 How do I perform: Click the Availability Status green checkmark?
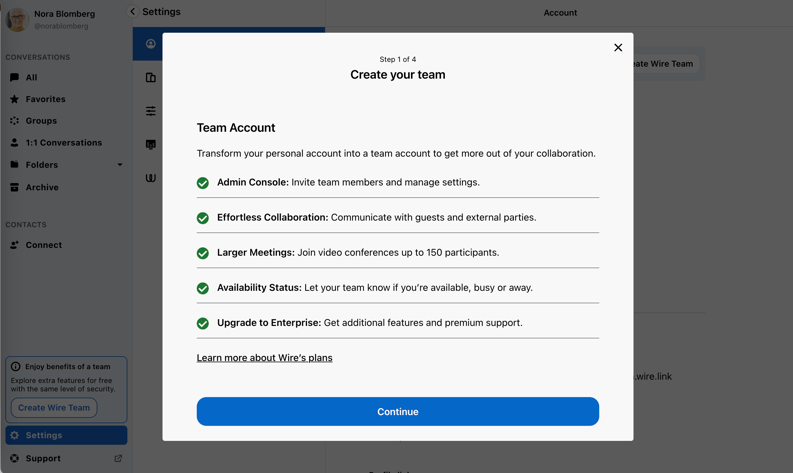point(203,288)
